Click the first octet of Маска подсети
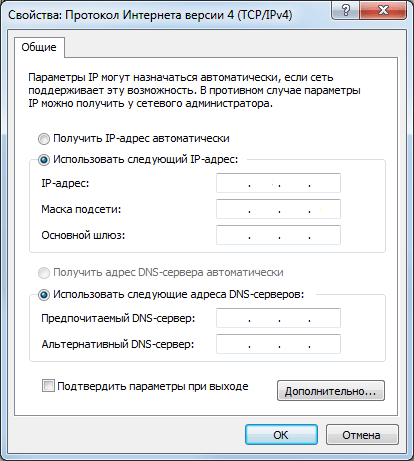This screenshot has width=414, height=461. (233, 209)
